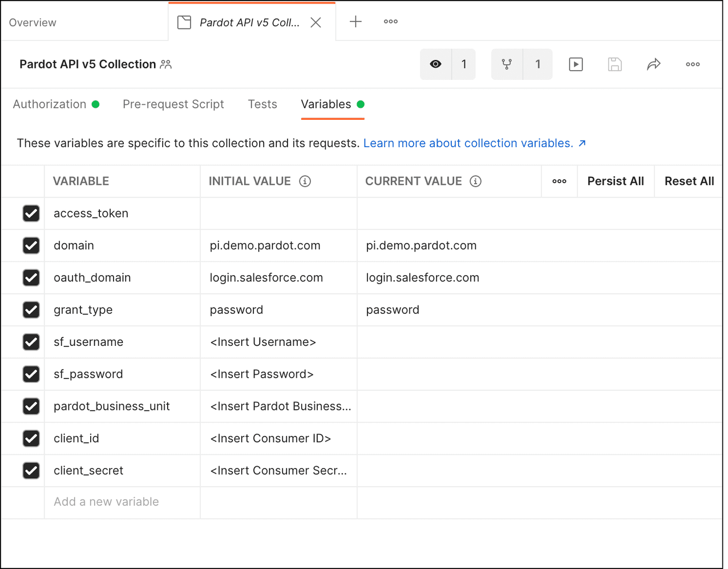
Task: Open tab bar overflow options menu
Action: (391, 22)
